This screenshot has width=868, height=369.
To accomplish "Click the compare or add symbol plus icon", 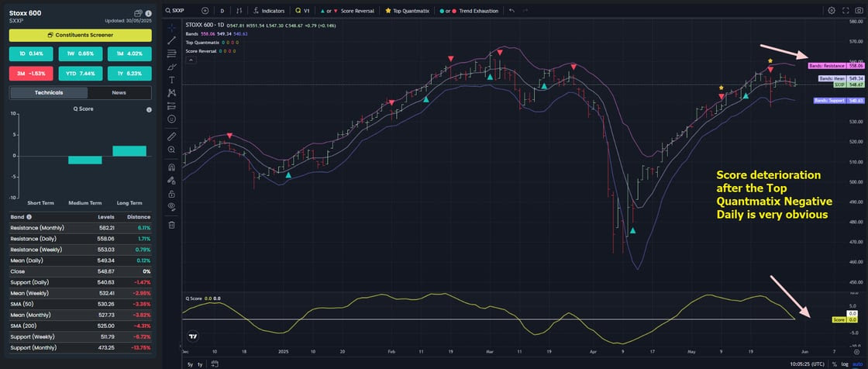I will pos(205,11).
